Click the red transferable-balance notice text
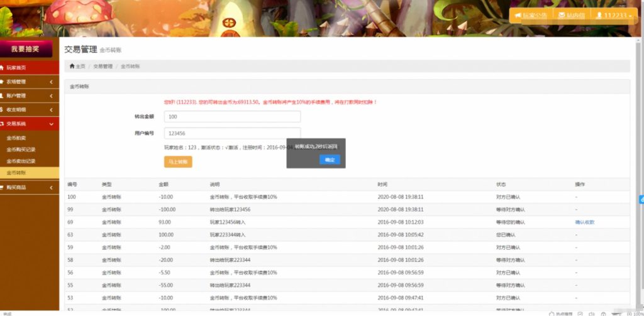This screenshot has width=644, height=316. pyautogui.click(x=270, y=102)
